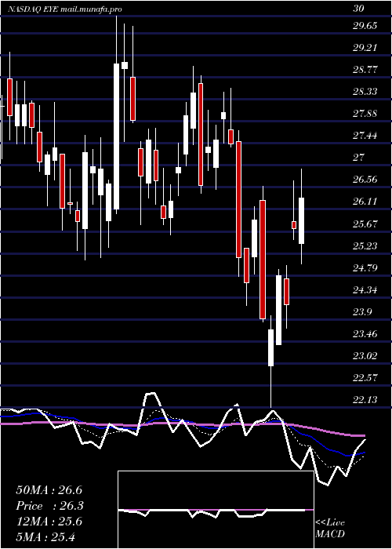Click the NASDAQ EYE mail.munafa.pro chart title
Viewport: 392px width, 549px height.
tap(65, 9)
